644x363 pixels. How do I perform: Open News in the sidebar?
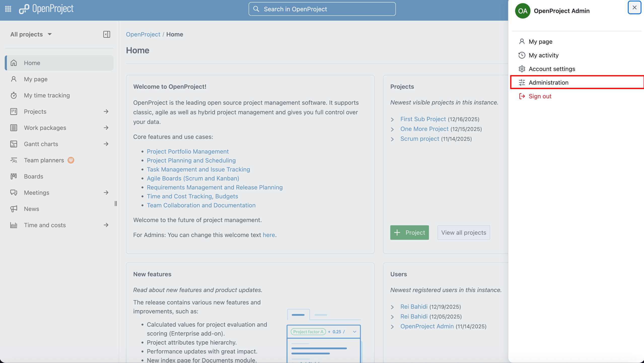(x=59, y=209)
